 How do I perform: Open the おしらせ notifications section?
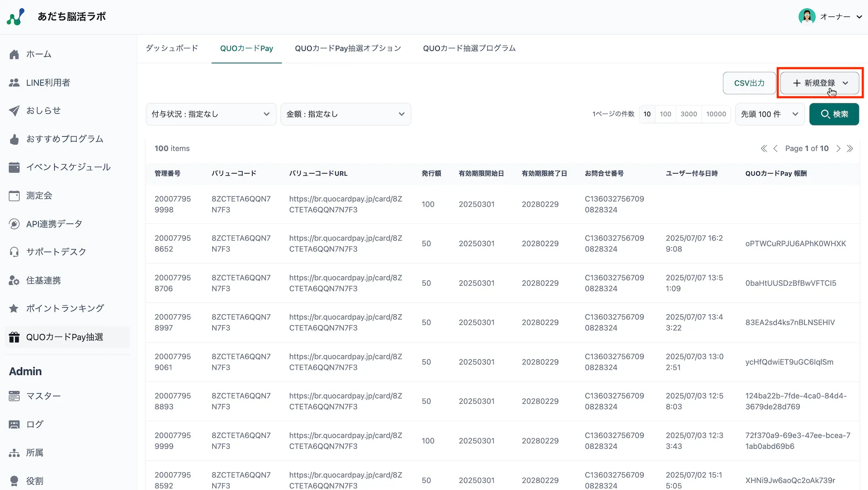coord(43,111)
